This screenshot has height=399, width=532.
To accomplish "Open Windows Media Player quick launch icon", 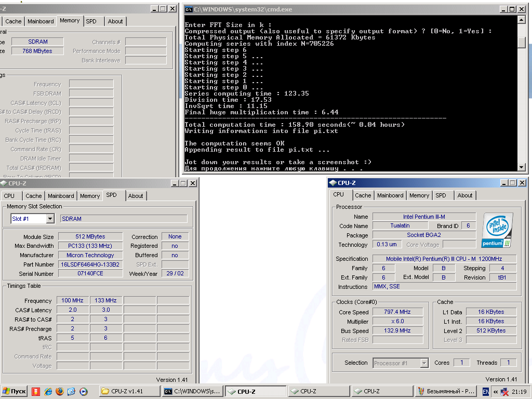I will point(84,392).
